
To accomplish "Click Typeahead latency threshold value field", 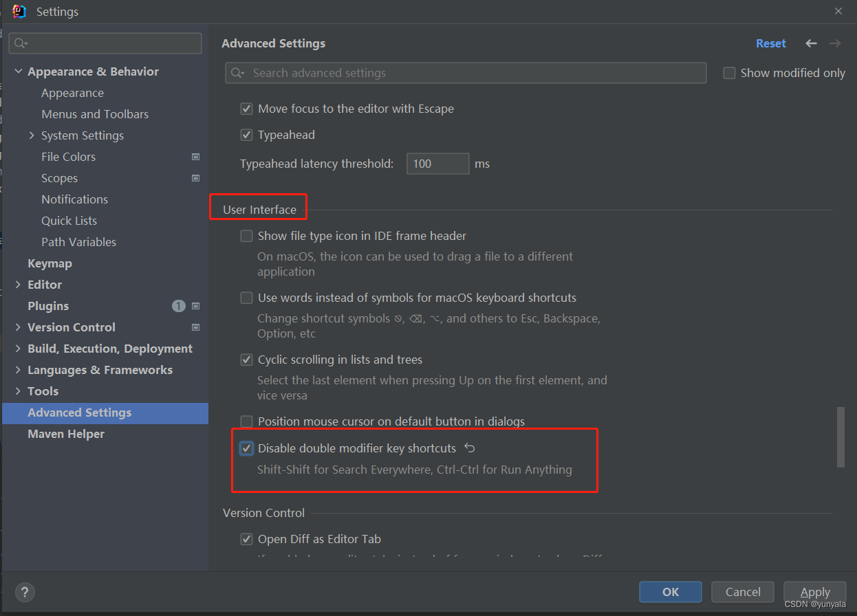I will click(x=438, y=164).
